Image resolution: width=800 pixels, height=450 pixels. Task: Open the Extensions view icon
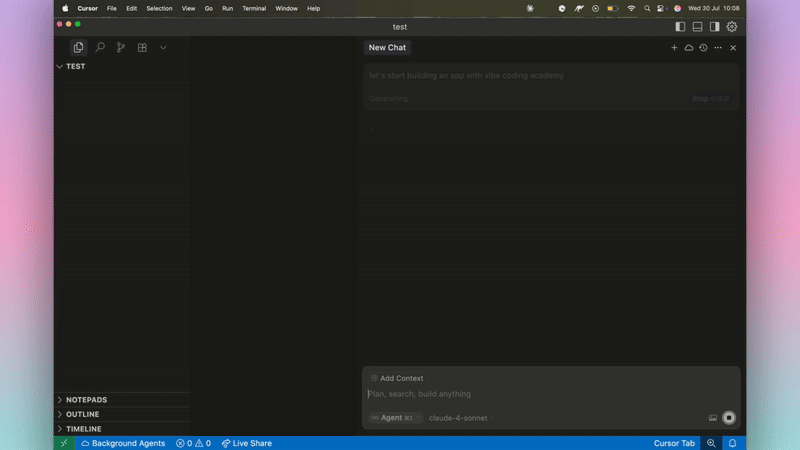142,47
